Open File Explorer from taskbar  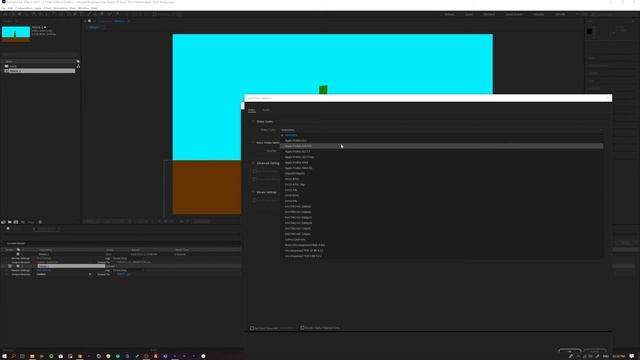click(x=32, y=356)
